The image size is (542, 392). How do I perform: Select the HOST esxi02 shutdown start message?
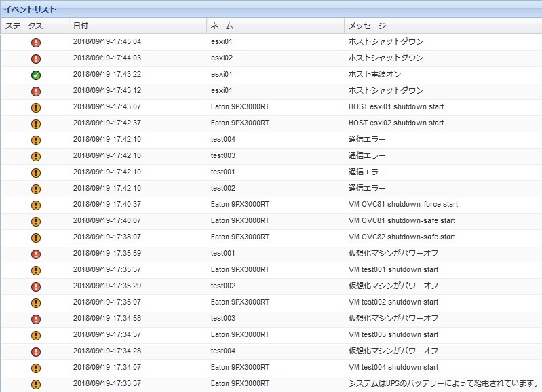pyautogui.click(x=395, y=123)
